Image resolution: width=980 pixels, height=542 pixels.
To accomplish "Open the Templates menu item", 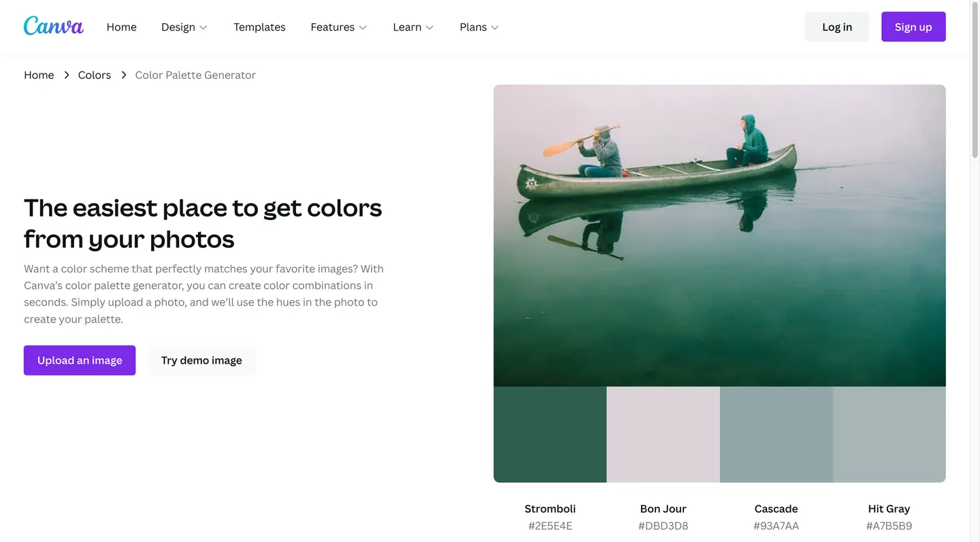I will click(x=259, y=27).
